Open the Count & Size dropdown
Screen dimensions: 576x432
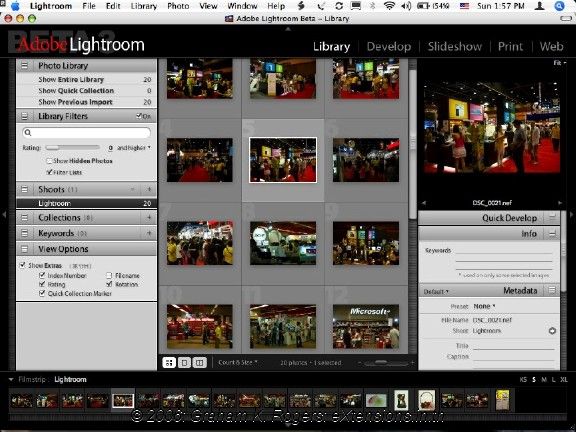click(238, 363)
